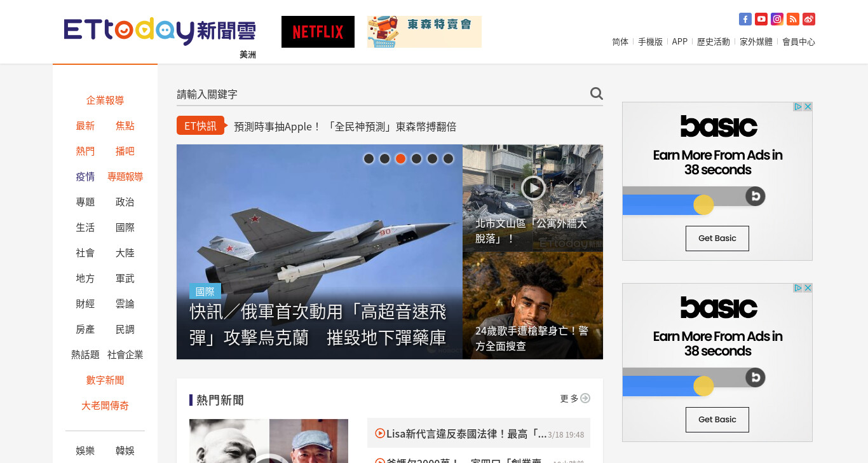Screen dimensions: 868x463
Task: Open 數字新聞 sidebar section
Action: pos(105,380)
